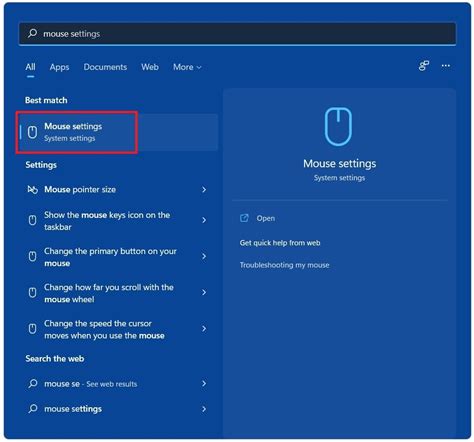
Task: Click the mouse icon beside Best match result
Action: tap(32, 132)
